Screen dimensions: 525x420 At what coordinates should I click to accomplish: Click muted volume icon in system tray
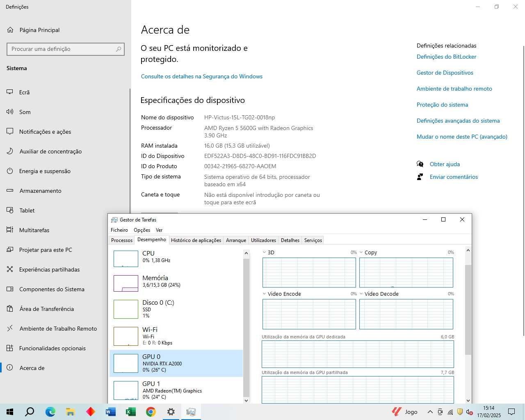click(470, 412)
